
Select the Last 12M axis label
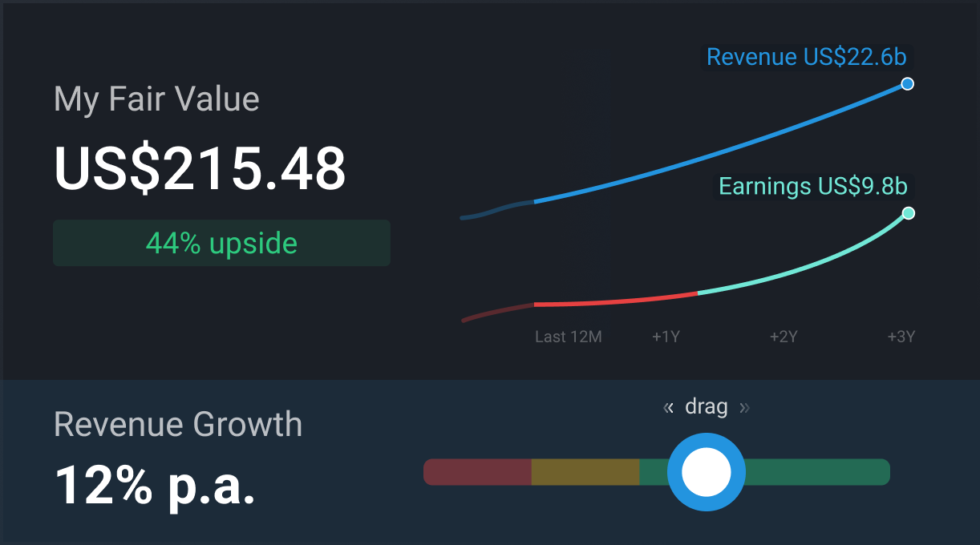568,337
